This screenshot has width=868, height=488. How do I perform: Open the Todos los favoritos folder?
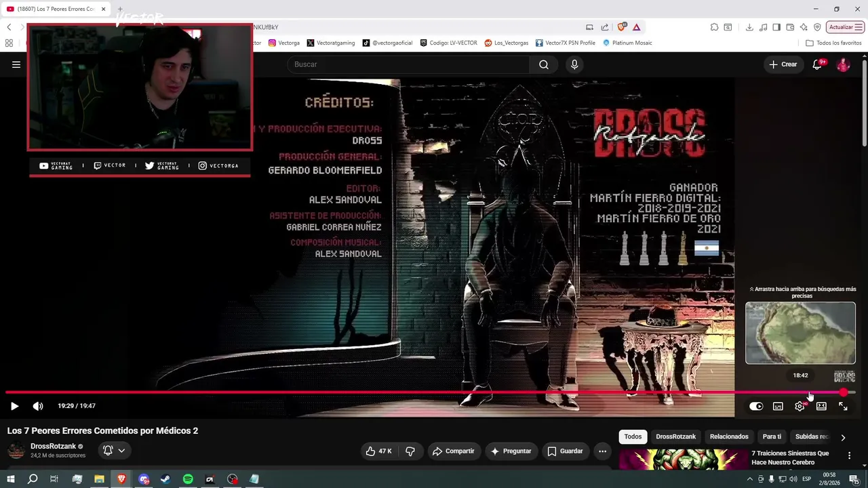pos(833,43)
